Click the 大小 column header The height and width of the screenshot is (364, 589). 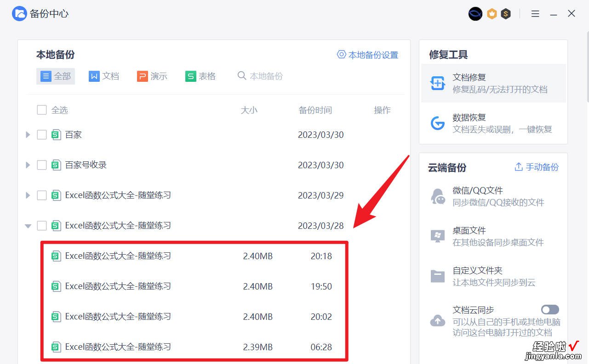click(x=249, y=110)
